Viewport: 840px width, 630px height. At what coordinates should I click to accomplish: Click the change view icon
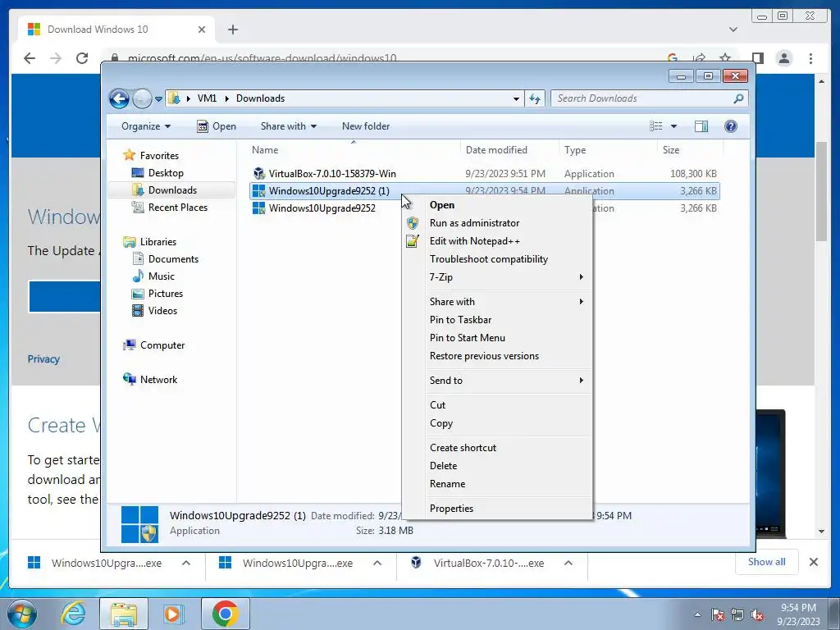tap(655, 126)
